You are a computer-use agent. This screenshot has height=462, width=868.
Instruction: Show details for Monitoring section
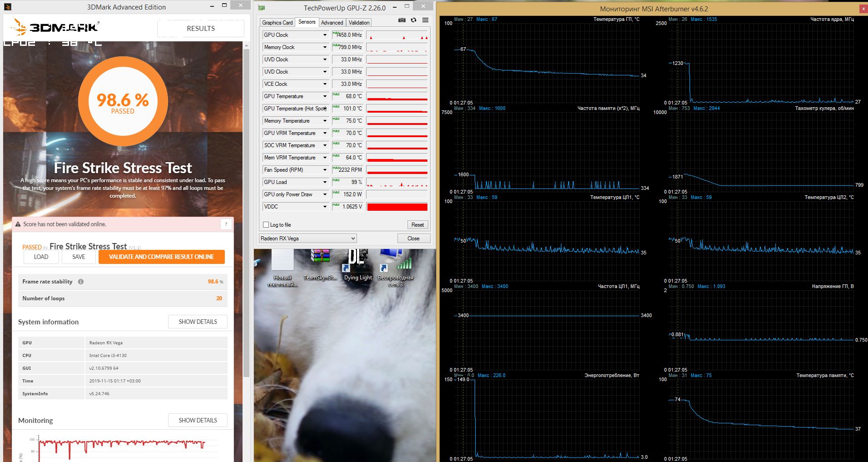pyautogui.click(x=198, y=420)
